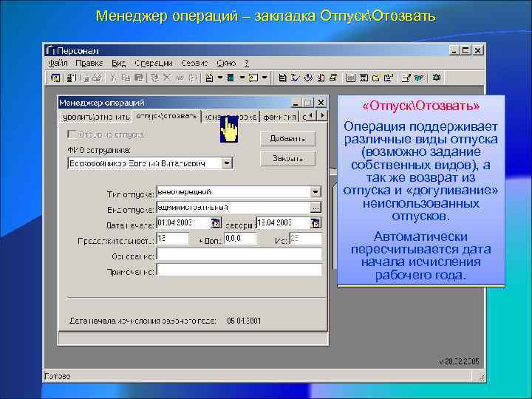Viewport: 532px width, 399px height.
Task: Click the Готово status bar text
Action: point(58,376)
